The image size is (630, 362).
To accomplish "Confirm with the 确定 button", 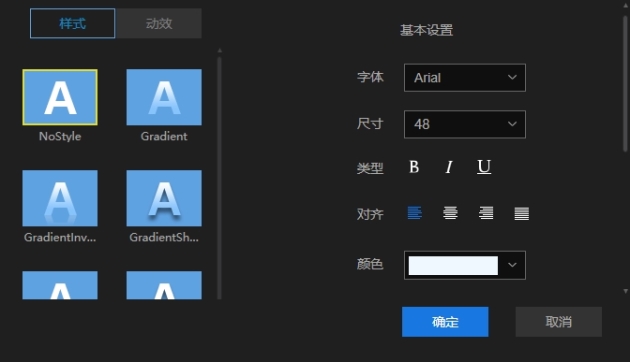I will pos(445,322).
